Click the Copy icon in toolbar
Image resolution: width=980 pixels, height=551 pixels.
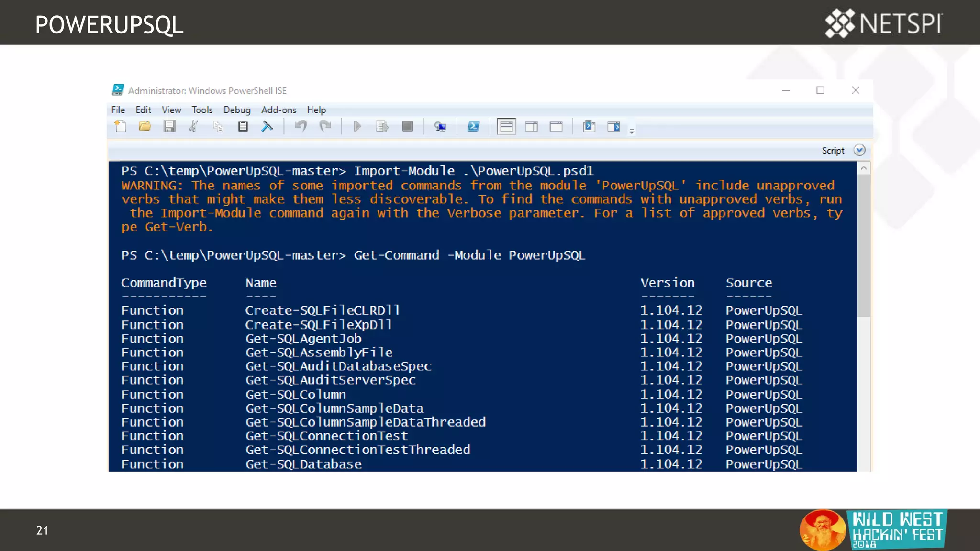[x=218, y=126]
